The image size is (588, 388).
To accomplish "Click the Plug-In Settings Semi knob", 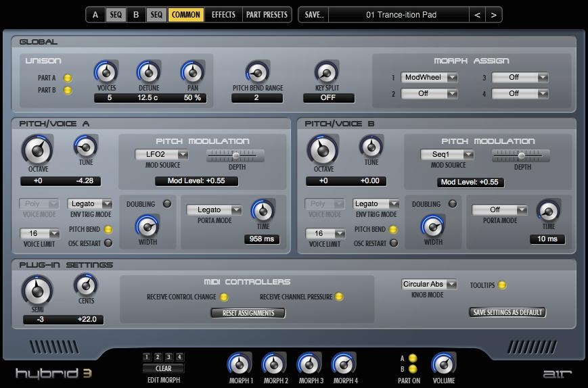I will [36, 291].
